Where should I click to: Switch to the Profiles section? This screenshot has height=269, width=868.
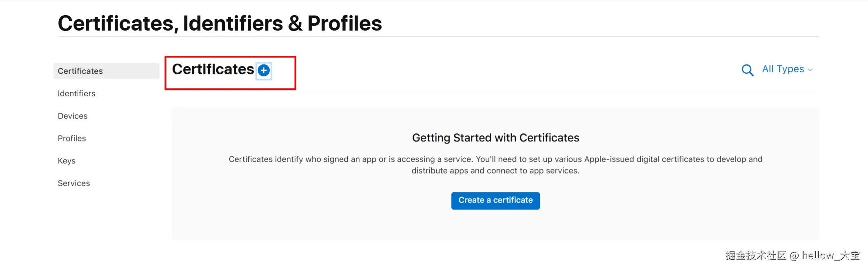[x=72, y=138]
